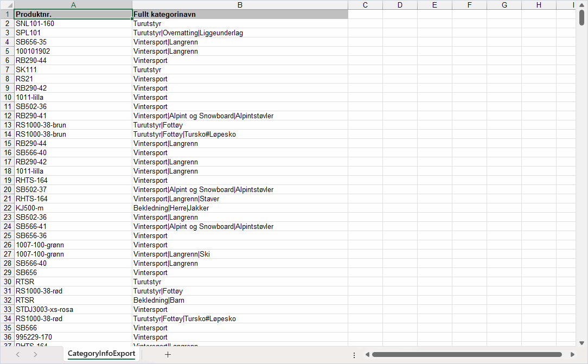Click the horizontal scrollbar left arrow

(367, 355)
